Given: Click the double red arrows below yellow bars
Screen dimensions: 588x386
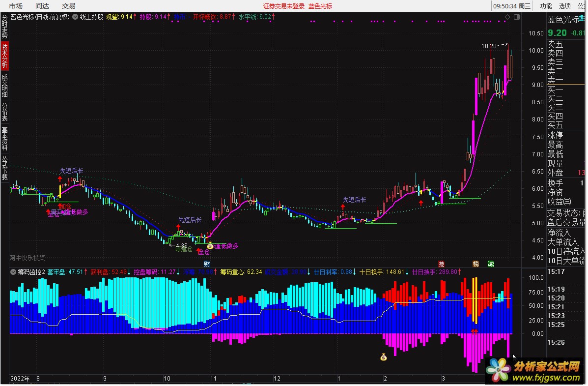Looking at the screenshot, I should (x=475, y=331).
